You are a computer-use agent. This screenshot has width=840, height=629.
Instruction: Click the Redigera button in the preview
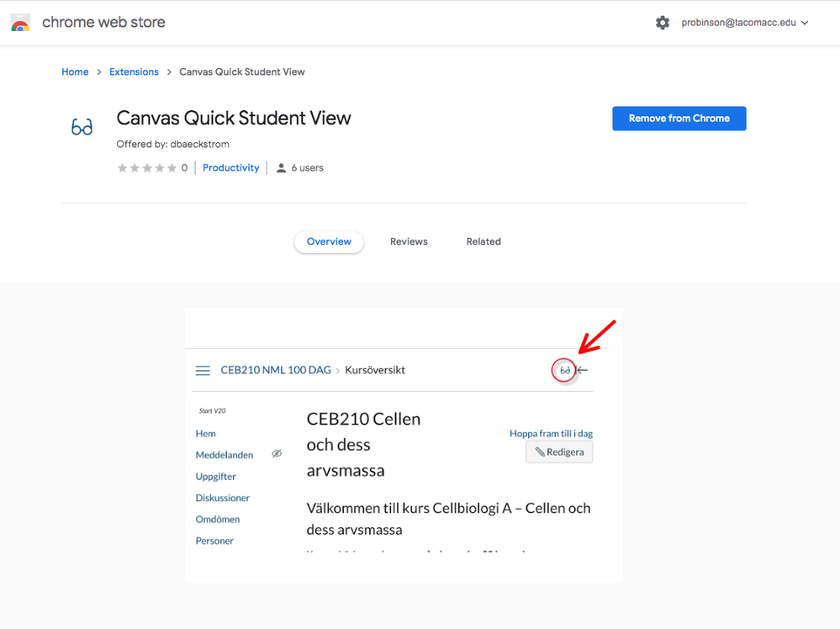559,452
